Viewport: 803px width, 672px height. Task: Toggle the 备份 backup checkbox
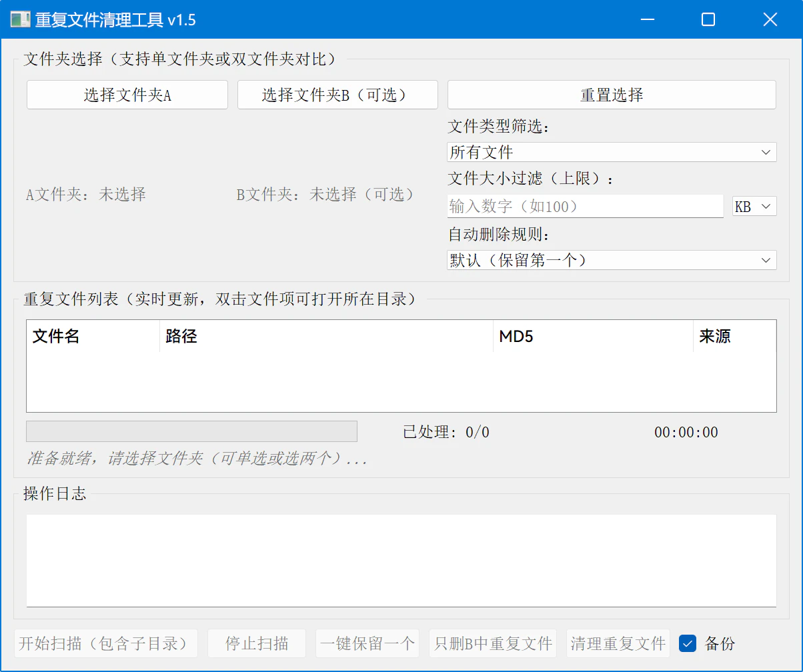[688, 643]
